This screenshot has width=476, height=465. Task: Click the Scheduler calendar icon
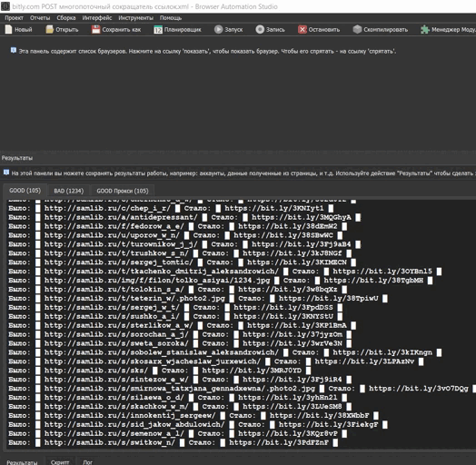point(158,30)
